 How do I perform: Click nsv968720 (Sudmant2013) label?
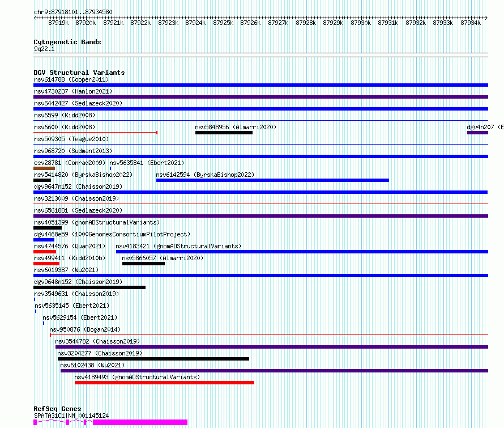tap(73, 151)
